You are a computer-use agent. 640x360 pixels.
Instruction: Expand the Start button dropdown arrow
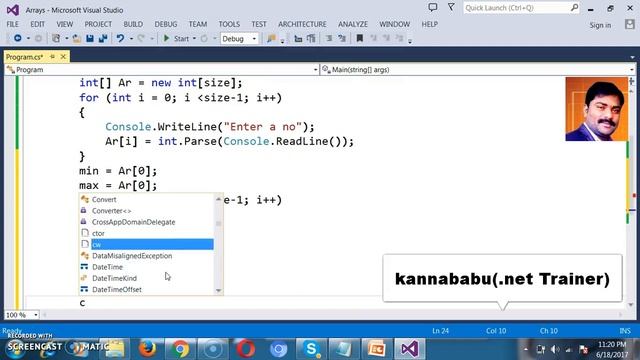tap(194, 39)
